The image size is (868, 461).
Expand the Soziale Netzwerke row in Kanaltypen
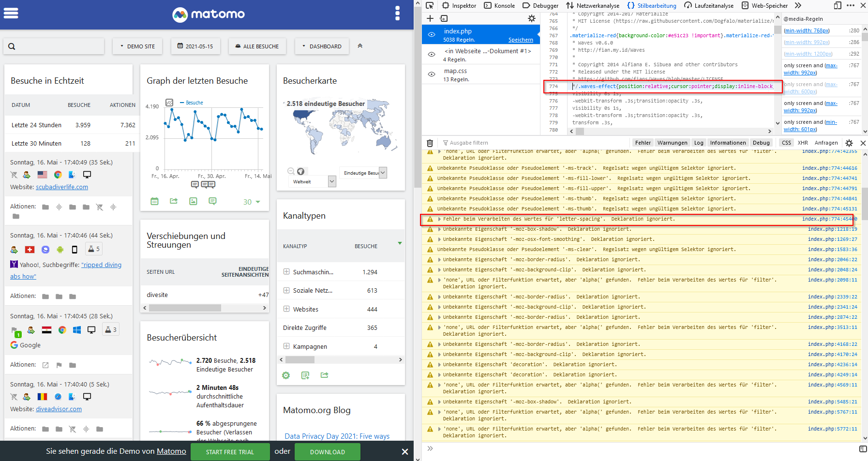coord(286,290)
